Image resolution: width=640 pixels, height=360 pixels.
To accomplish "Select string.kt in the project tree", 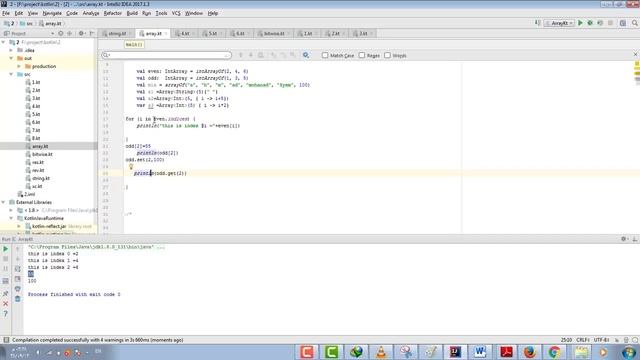I will click(x=41, y=178).
